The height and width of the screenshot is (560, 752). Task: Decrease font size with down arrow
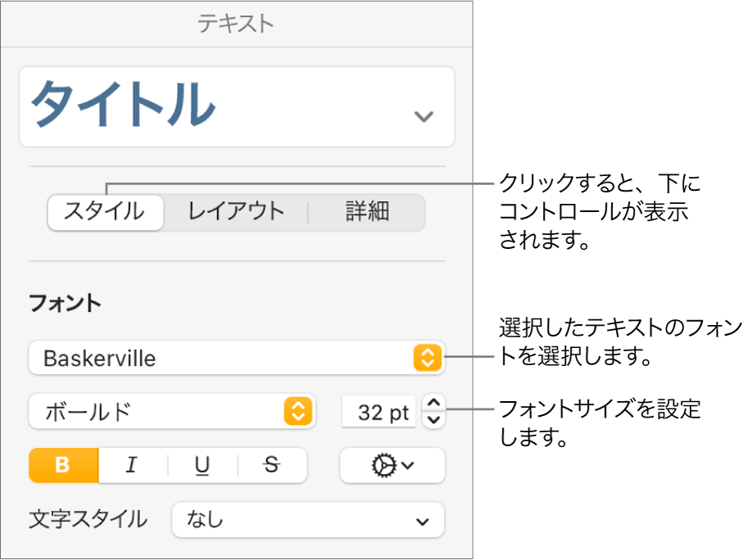click(434, 420)
